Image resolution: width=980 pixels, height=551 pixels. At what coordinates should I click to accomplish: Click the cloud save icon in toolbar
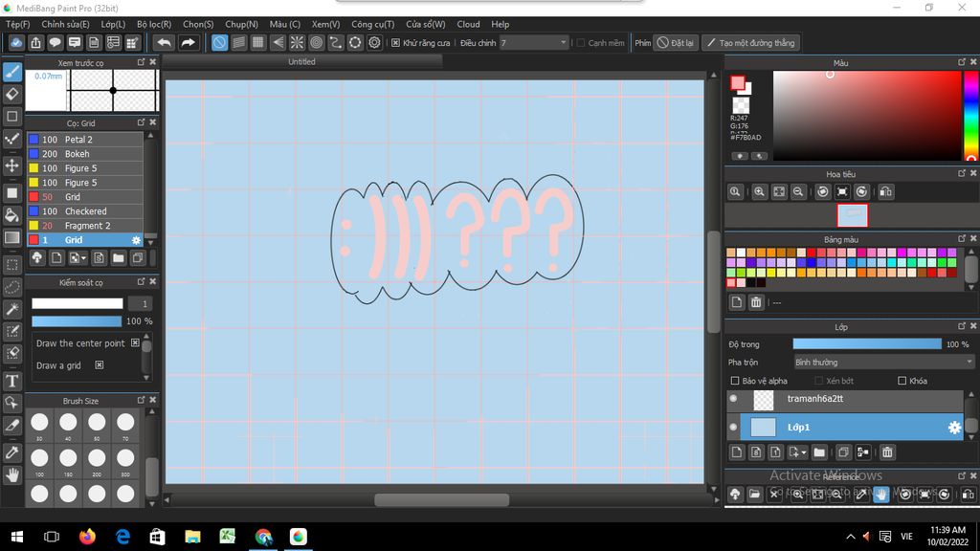pyautogui.click(x=16, y=42)
